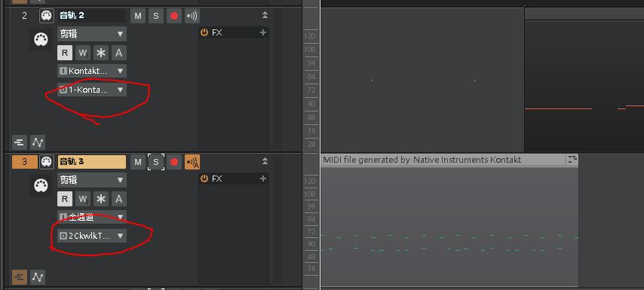
Task: Click the take lanes icon at bottom of track 2
Action: click(20, 142)
